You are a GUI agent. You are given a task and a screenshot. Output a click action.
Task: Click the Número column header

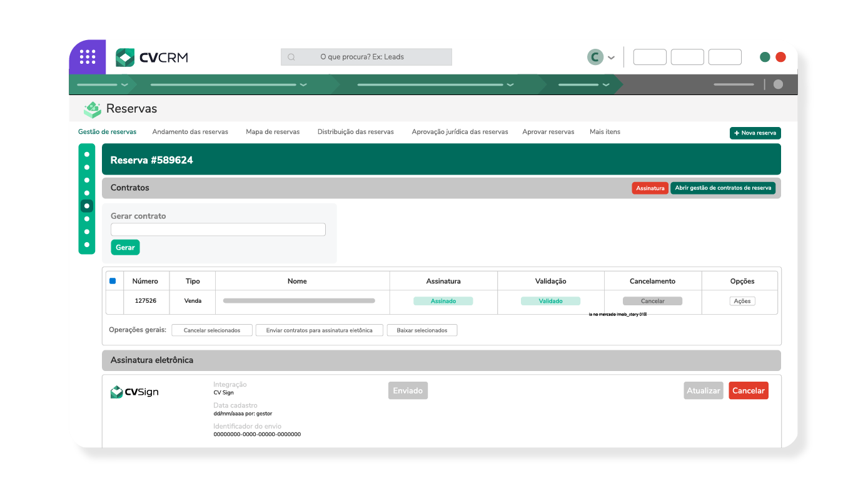[145, 282]
